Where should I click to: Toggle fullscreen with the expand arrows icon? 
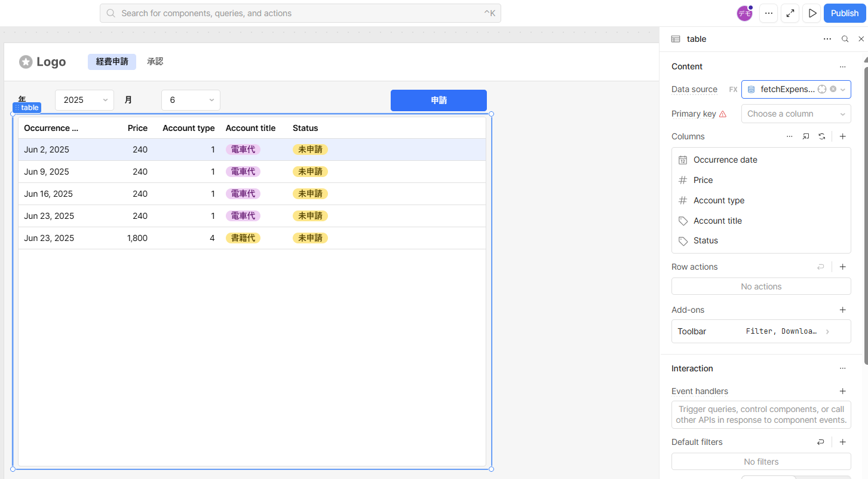(790, 13)
